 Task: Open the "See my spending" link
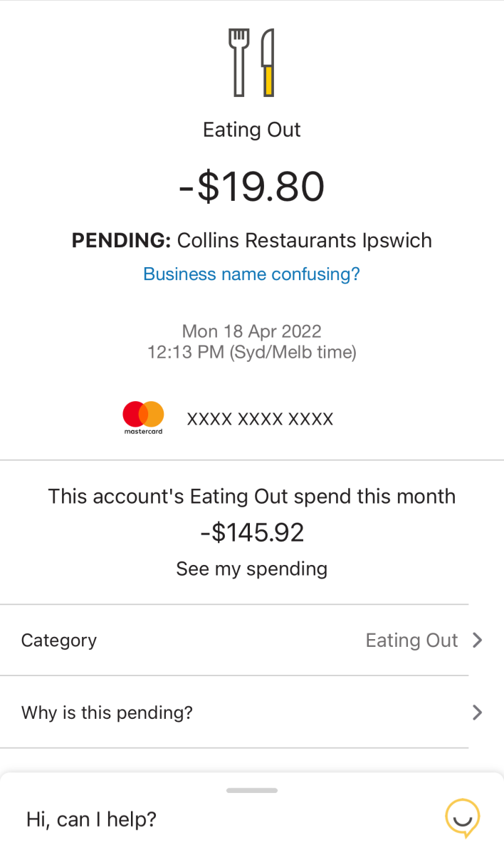pos(251,569)
